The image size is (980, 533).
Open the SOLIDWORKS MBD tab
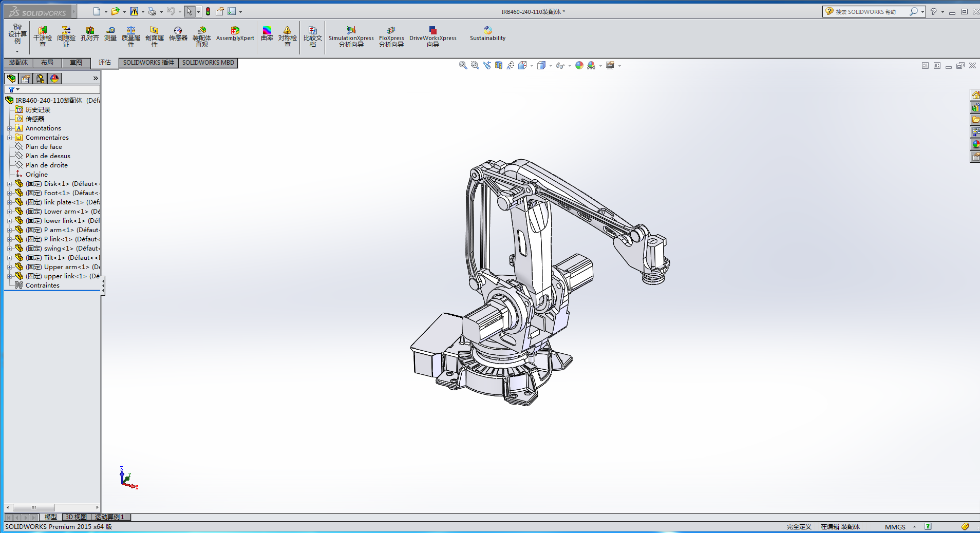click(208, 63)
